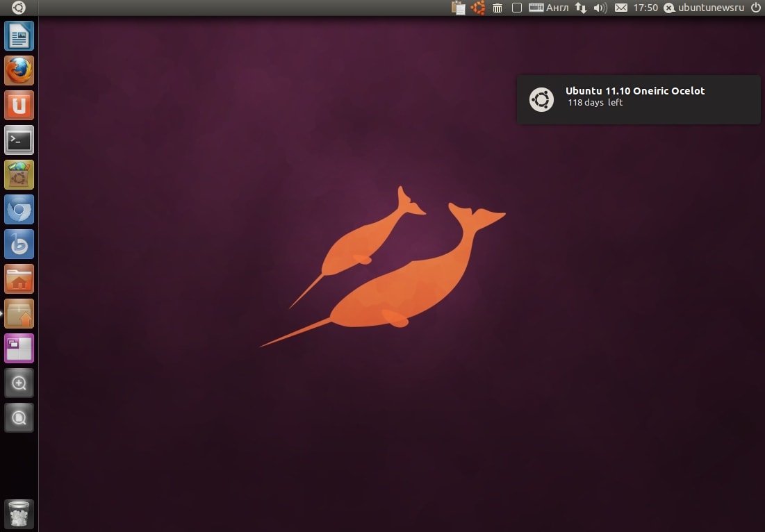This screenshot has height=532, width=765.
Task: Open the Dash via Ubuntu logo button
Action: coord(19,8)
